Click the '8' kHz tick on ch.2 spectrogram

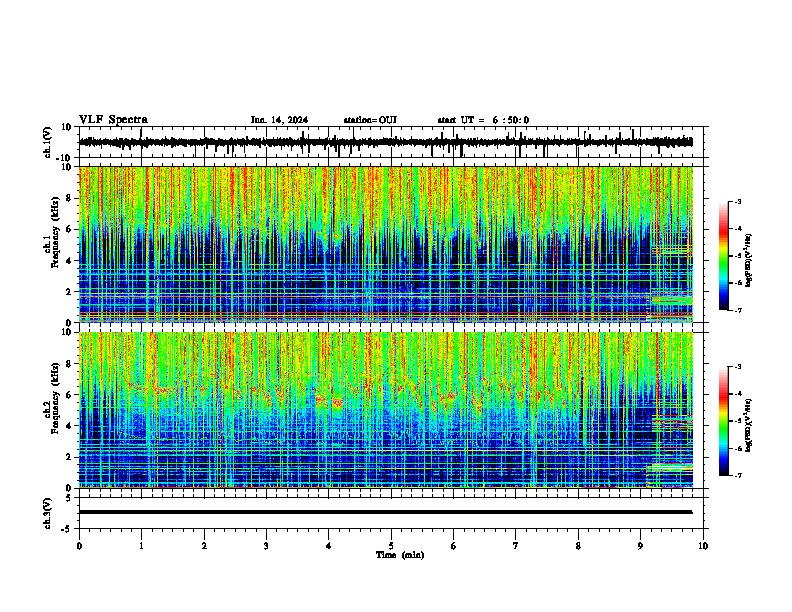[69, 364]
